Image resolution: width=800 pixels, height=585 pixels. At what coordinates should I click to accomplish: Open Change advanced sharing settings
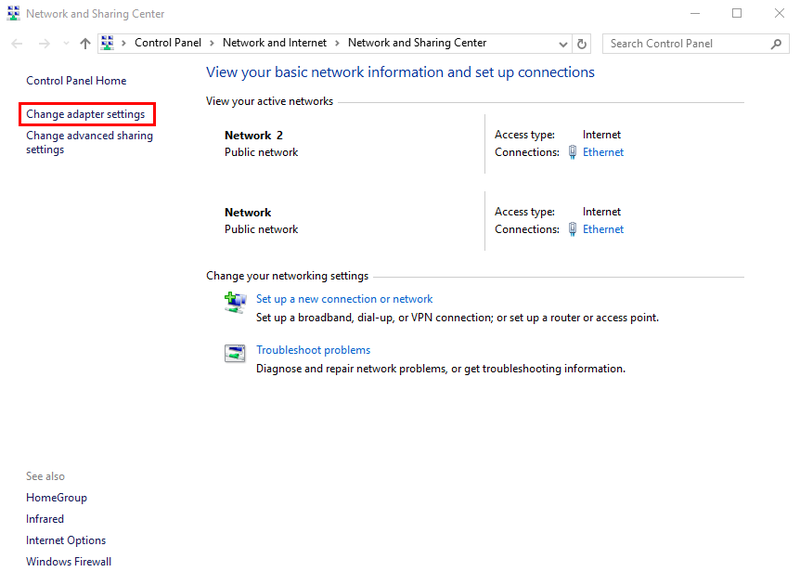pos(89,142)
